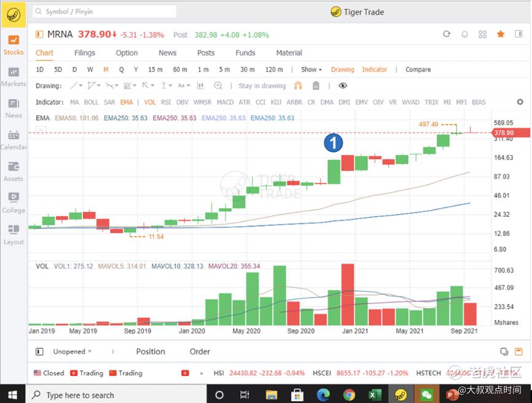Expand the arrow tool dropdown
Viewport: 532px width, 403px height.
click(152, 85)
